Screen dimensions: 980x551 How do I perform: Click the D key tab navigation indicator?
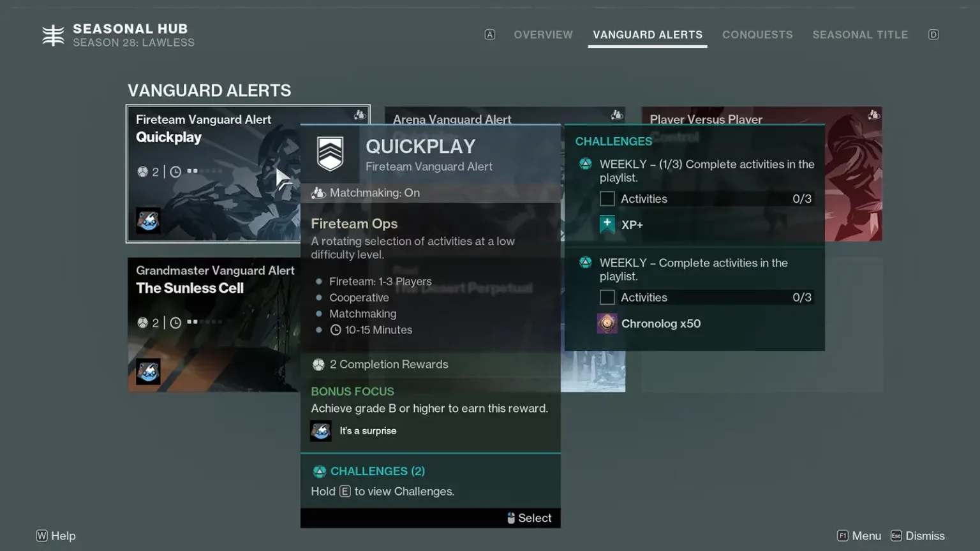click(x=933, y=34)
